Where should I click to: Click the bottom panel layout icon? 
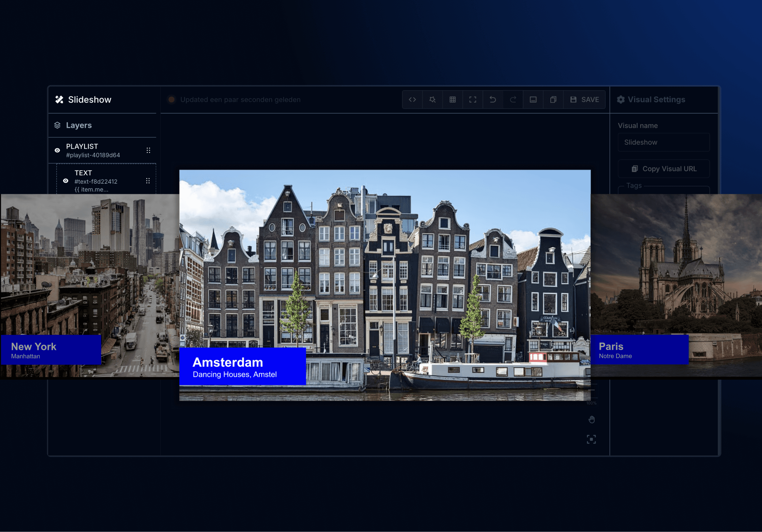coord(533,100)
